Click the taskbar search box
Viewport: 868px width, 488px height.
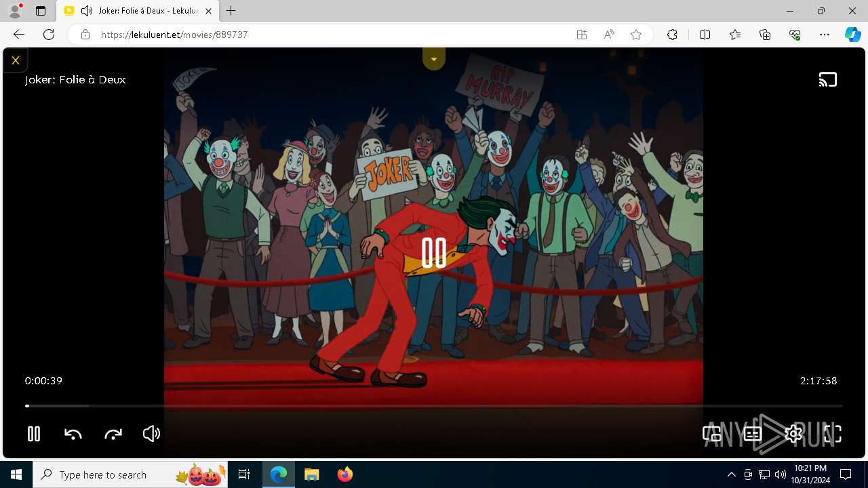click(x=132, y=474)
